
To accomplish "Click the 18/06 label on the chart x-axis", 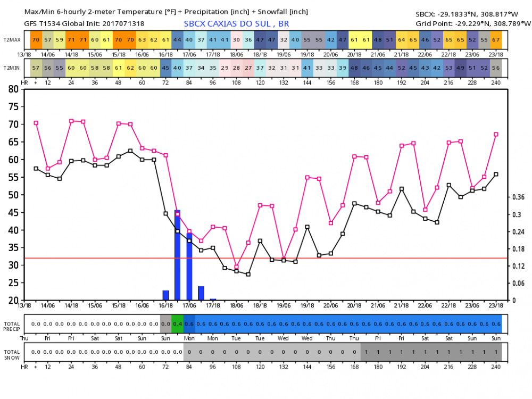I will [x=236, y=305].
